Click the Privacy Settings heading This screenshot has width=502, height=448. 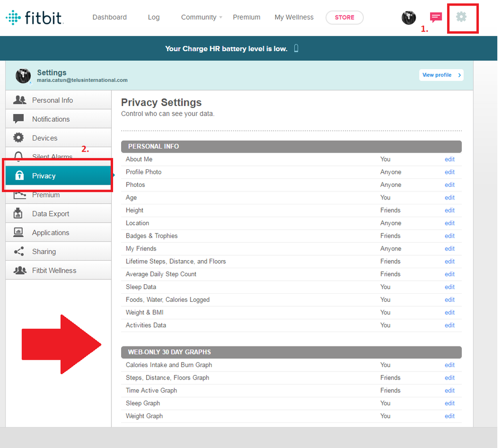pyautogui.click(x=161, y=102)
